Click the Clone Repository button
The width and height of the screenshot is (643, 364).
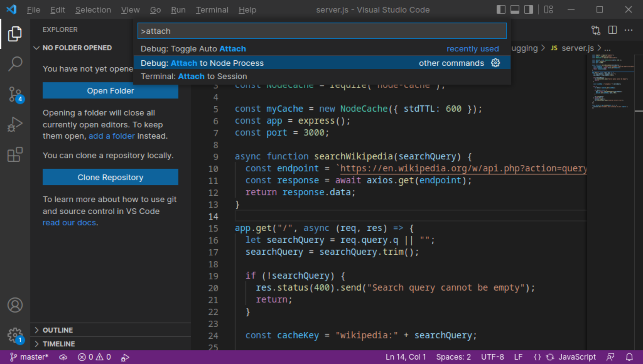coord(110,177)
